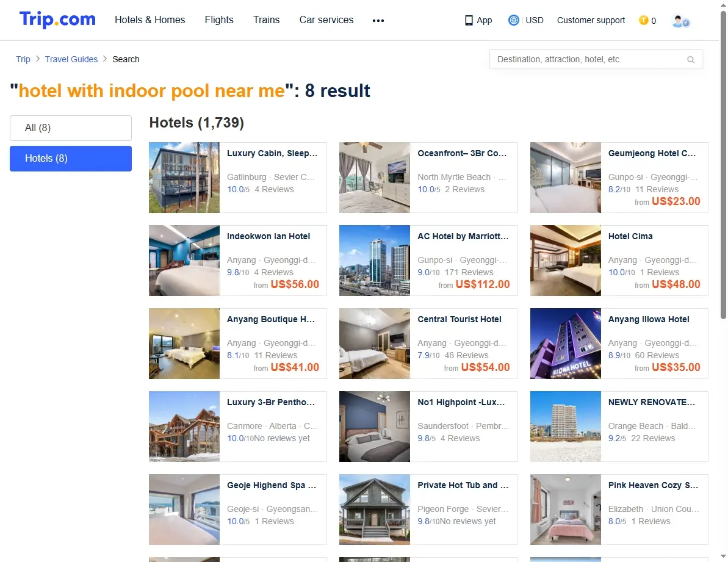
Task: Click Luxury 3-Br Pentho... title
Action: pos(271,403)
